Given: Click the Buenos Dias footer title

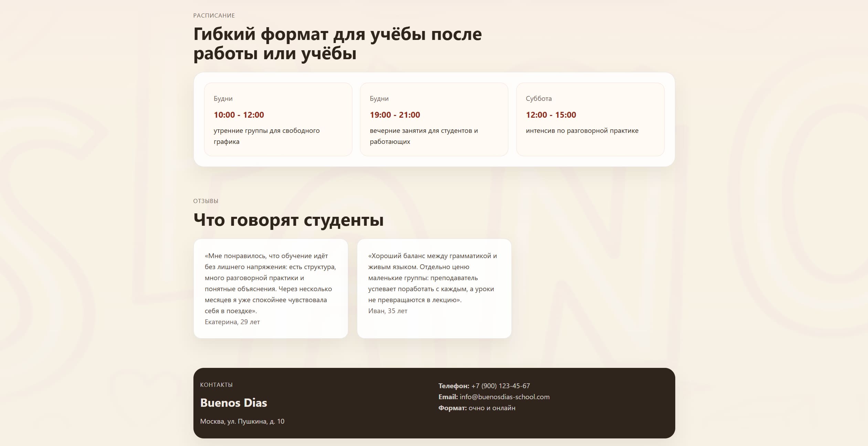Looking at the screenshot, I should point(233,403).
